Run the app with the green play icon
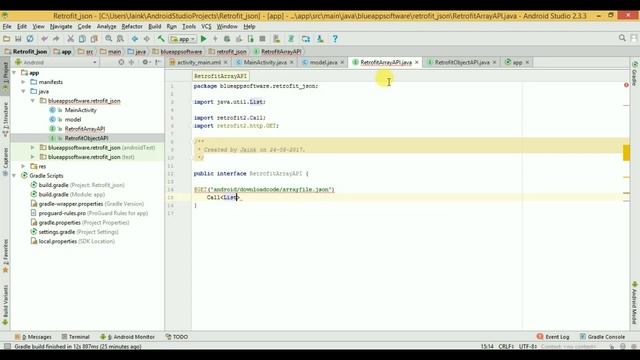This screenshot has width=640, height=360. pos(204,39)
